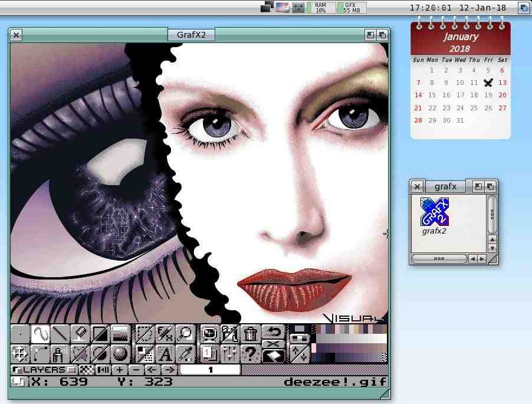
Task: Select the Text tool
Action: [165, 354]
